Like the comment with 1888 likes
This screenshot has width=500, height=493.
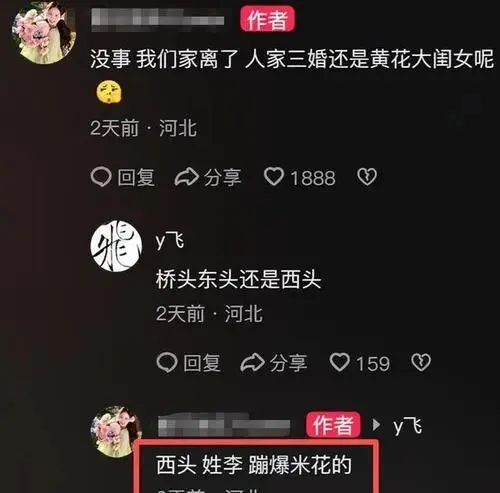click(274, 176)
